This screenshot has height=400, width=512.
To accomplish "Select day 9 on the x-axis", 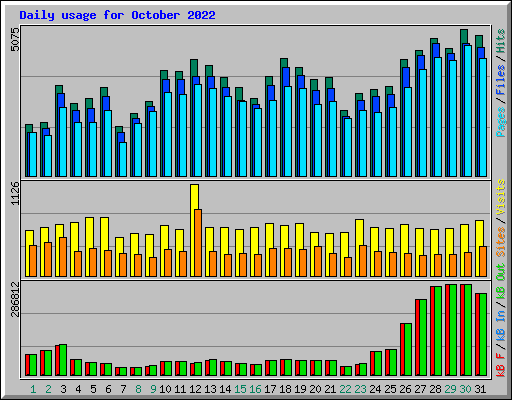I will tap(153, 389).
